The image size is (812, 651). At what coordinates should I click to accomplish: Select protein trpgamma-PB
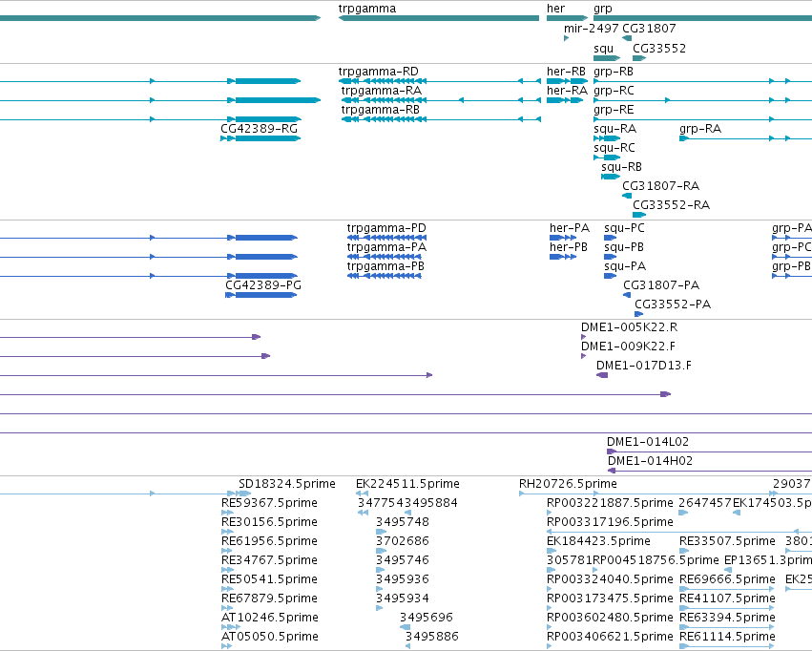(385, 266)
